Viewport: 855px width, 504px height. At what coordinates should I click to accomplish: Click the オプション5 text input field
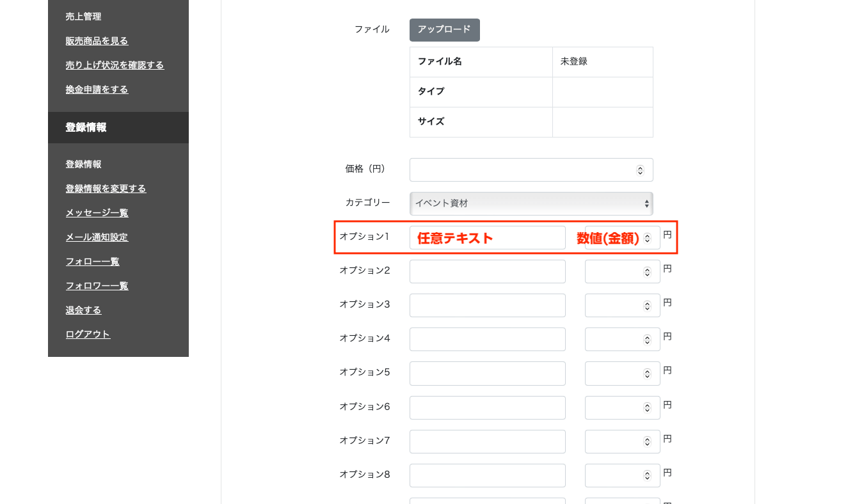click(487, 374)
